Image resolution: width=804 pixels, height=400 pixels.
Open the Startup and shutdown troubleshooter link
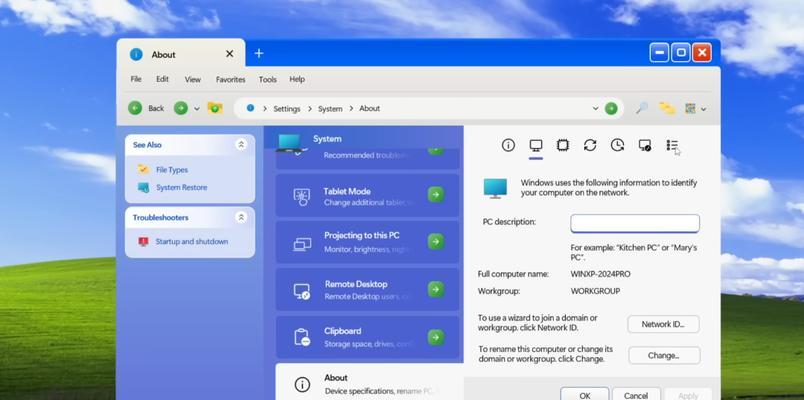192,242
